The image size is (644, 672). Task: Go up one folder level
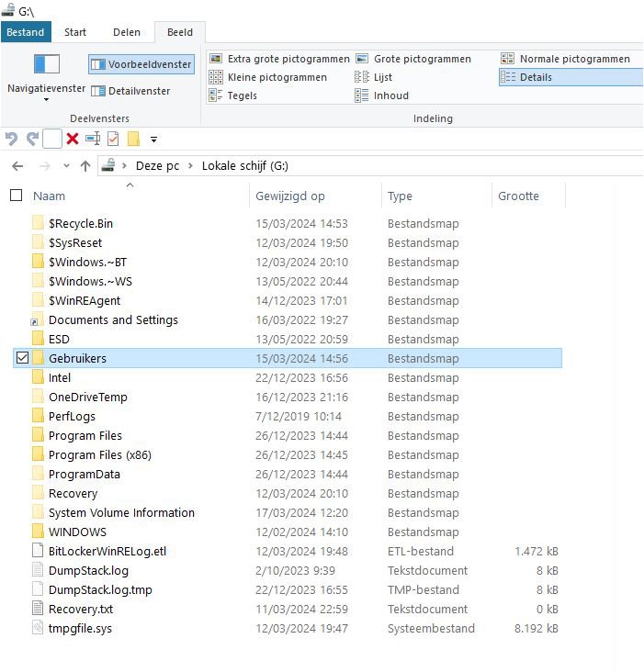[85, 166]
